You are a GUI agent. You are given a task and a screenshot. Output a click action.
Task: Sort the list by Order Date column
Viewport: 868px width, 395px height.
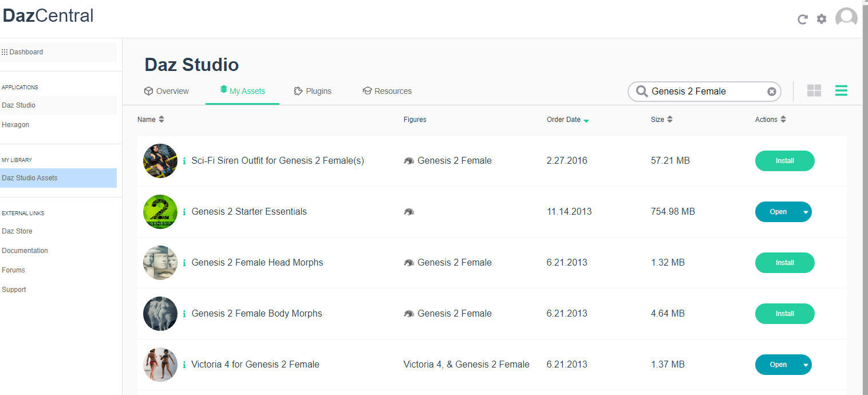point(567,120)
